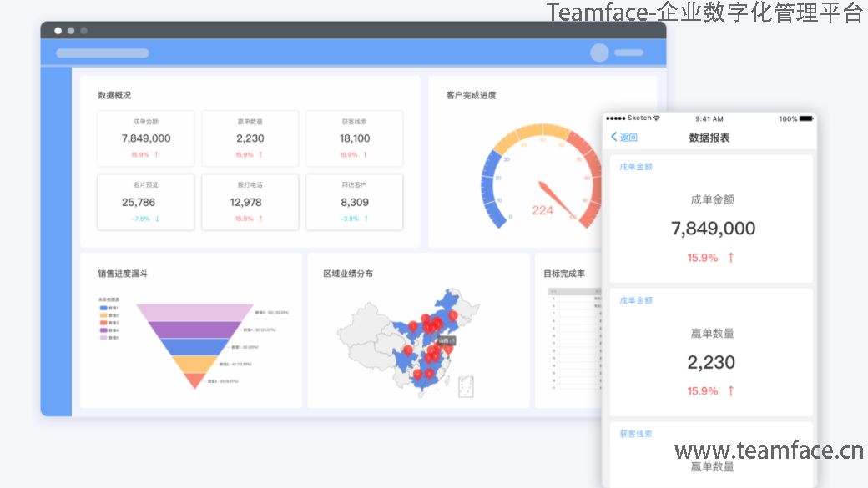The image size is (868, 488).
Task: Click the 销售进度漏斗 panel title
Action: [x=123, y=274]
